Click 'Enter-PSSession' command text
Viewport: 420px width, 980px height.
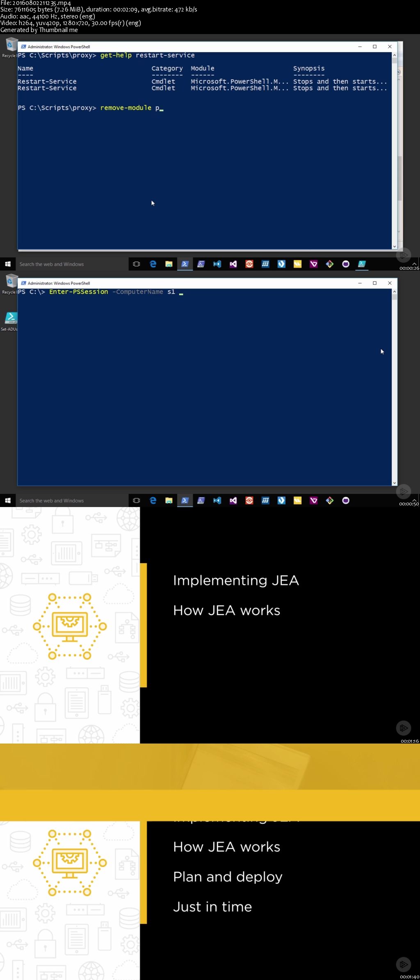pyautogui.click(x=79, y=291)
